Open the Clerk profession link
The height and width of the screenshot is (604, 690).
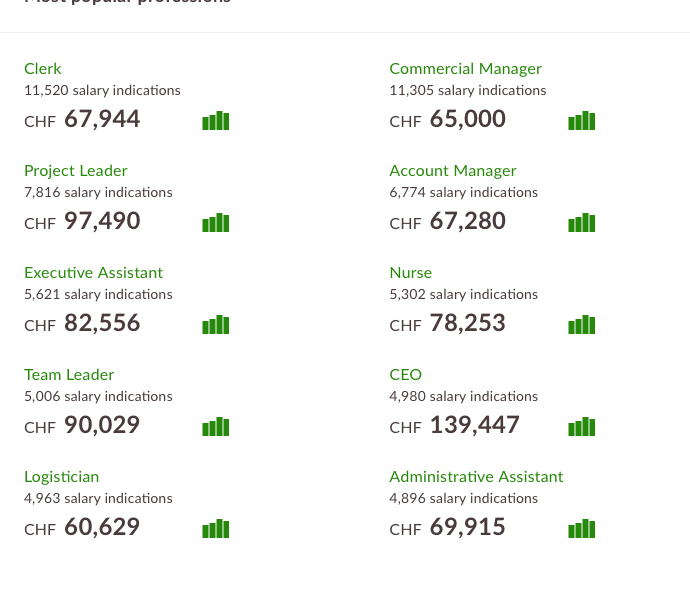point(43,69)
